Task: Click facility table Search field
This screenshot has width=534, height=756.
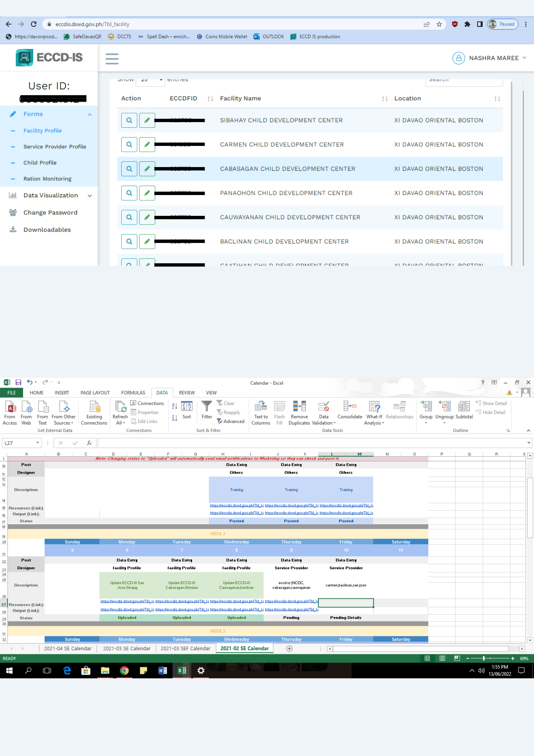Action: click(x=464, y=81)
